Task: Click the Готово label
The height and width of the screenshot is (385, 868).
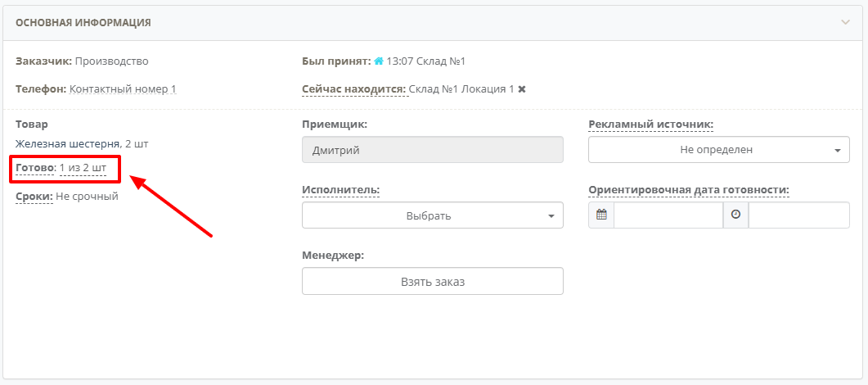Action: (35, 167)
